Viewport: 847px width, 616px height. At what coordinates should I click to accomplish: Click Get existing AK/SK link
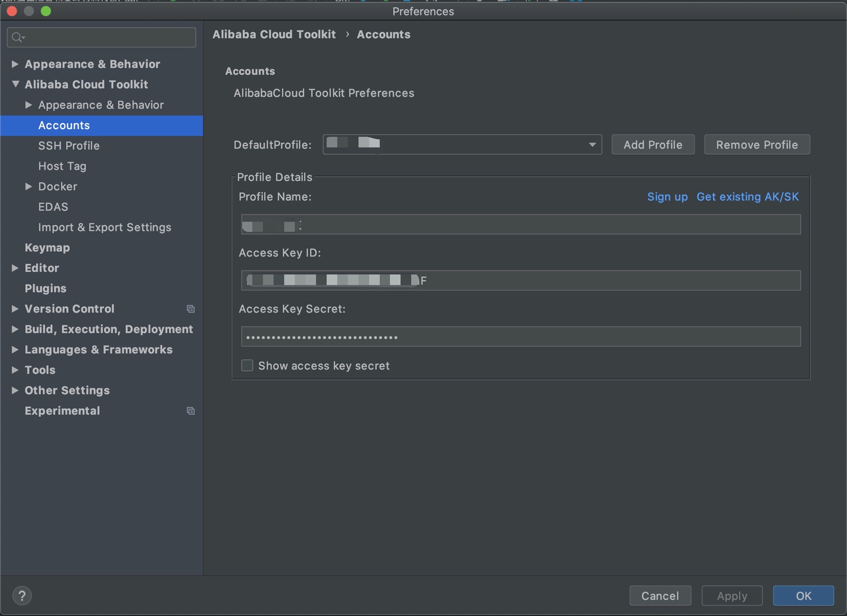click(749, 196)
